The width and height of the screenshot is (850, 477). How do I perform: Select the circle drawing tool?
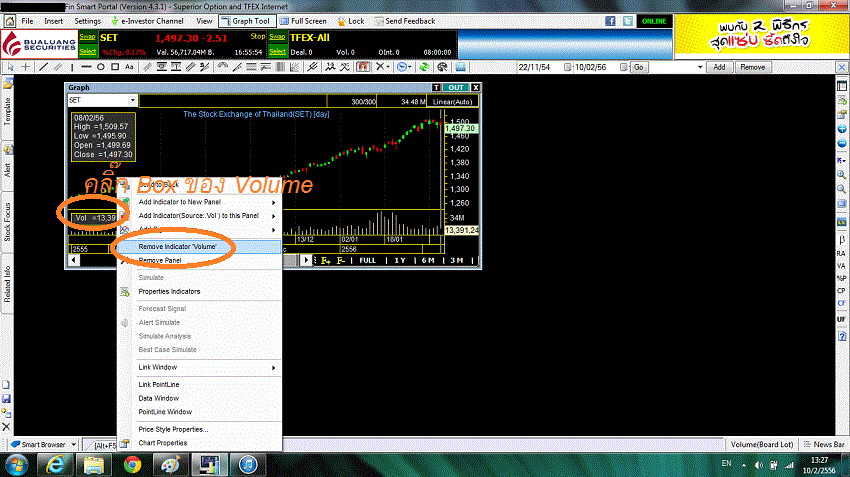[101, 67]
